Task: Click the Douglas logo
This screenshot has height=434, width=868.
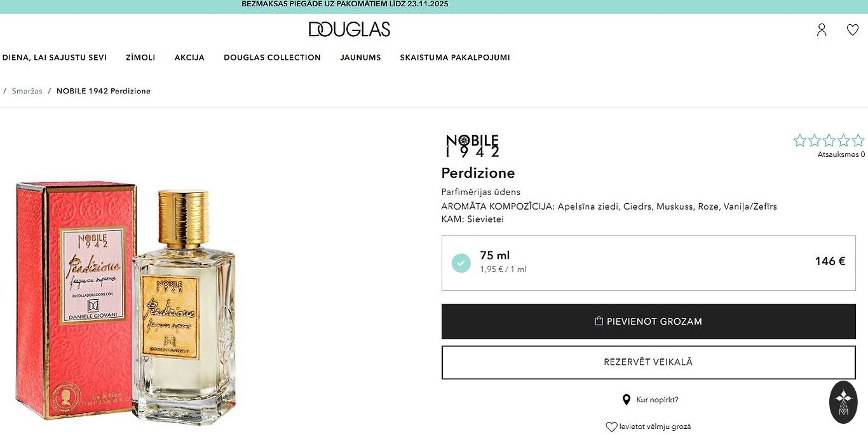Action: pyautogui.click(x=349, y=29)
